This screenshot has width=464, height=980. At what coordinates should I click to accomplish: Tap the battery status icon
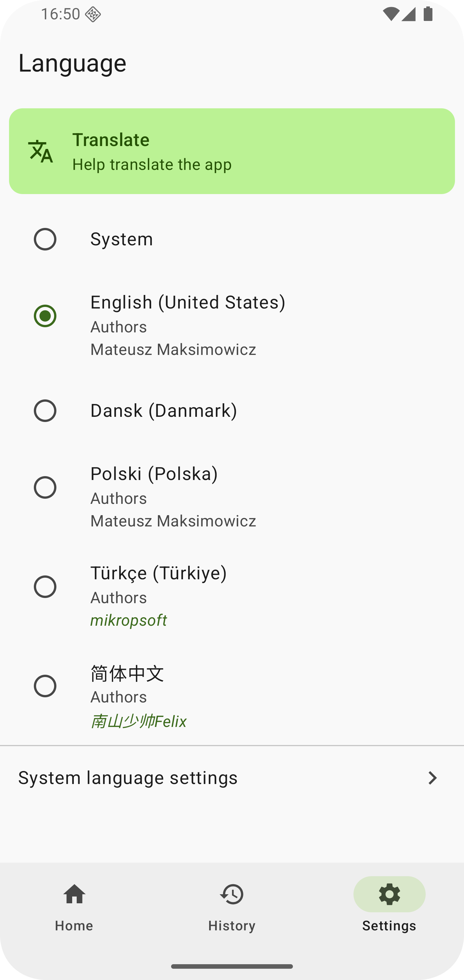(428, 14)
